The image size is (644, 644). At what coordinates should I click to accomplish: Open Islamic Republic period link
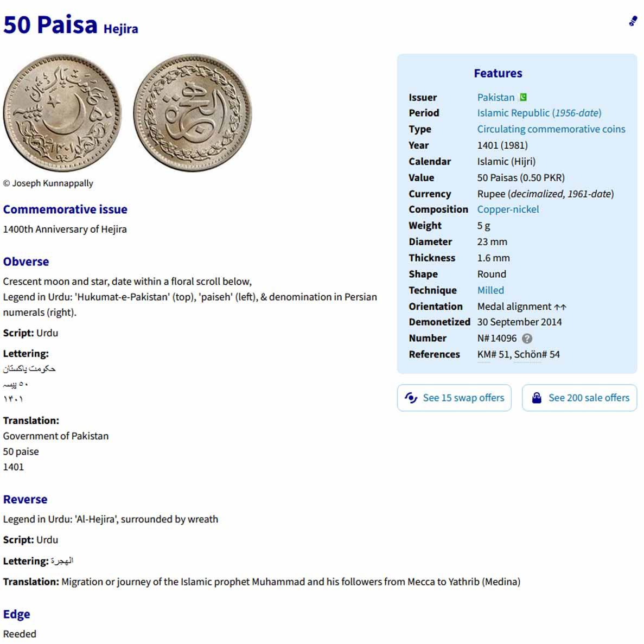tap(539, 113)
